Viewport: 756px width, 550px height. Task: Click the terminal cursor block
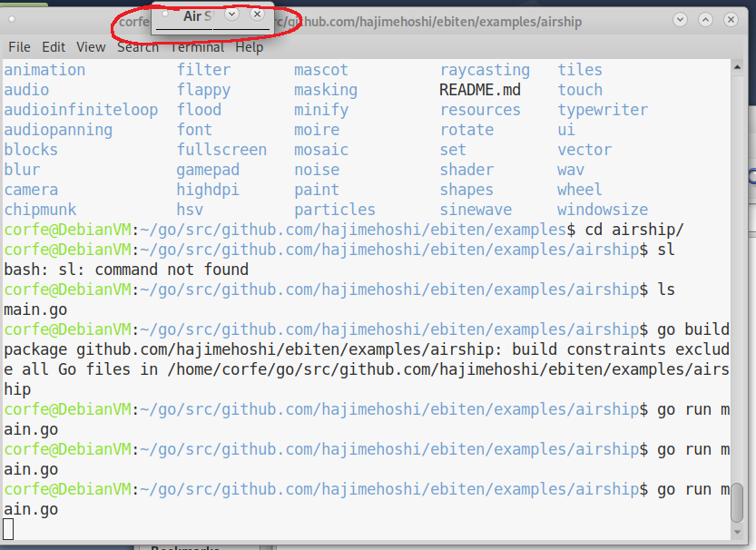[x=8, y=529]
